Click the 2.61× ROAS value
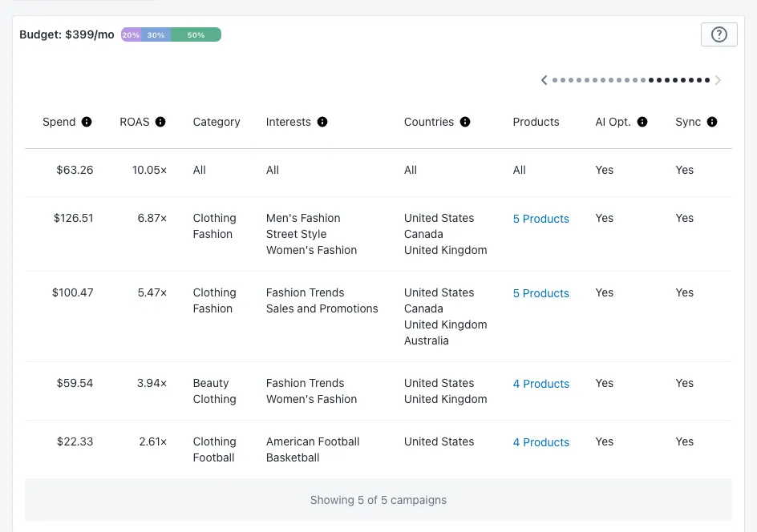Screen dimensions: 757x532 pyautogui.click(x=153, y=441)
